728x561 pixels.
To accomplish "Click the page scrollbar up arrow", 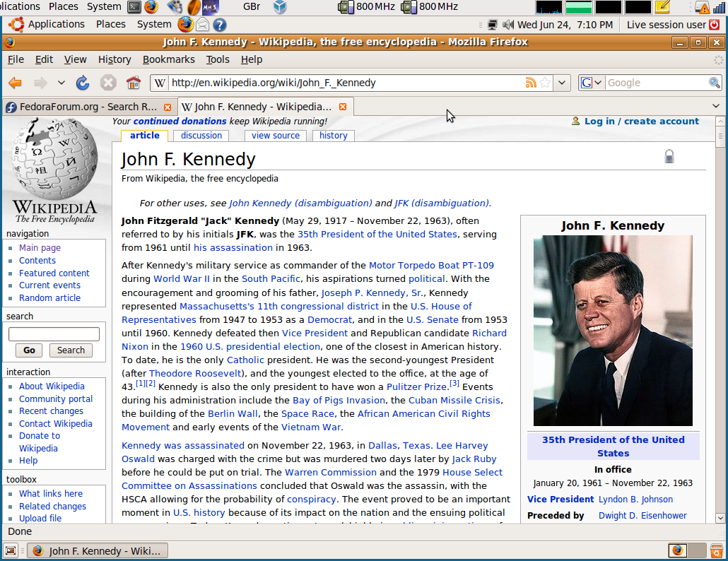I will (720, 121).
